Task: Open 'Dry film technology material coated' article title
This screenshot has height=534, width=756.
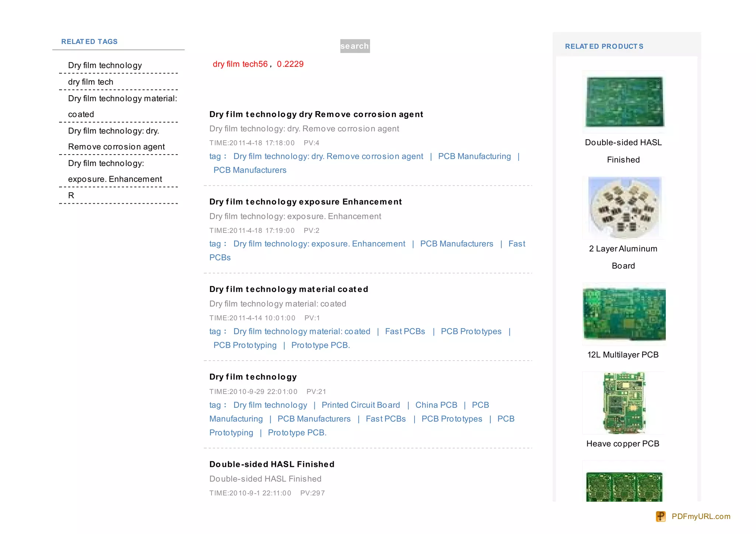Action: click(289, 289)
